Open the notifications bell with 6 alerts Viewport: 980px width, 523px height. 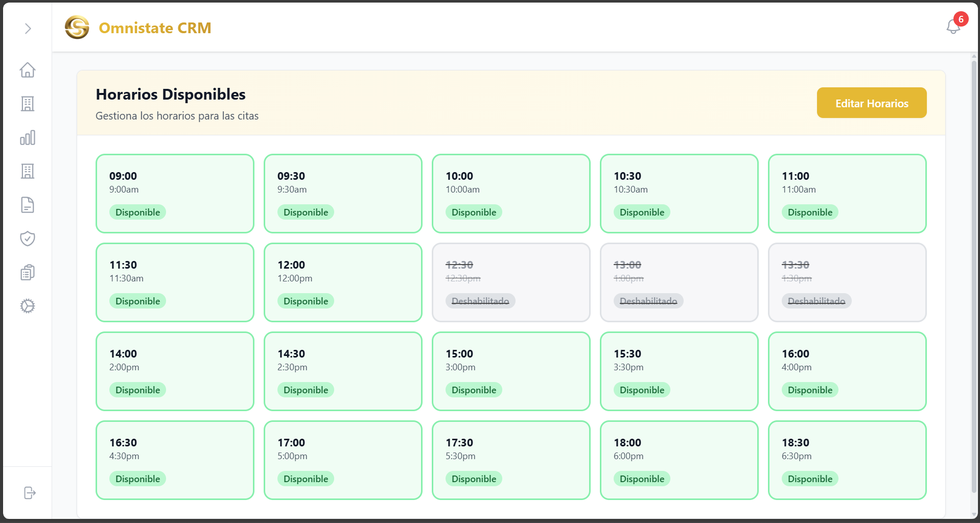(952, 27)
